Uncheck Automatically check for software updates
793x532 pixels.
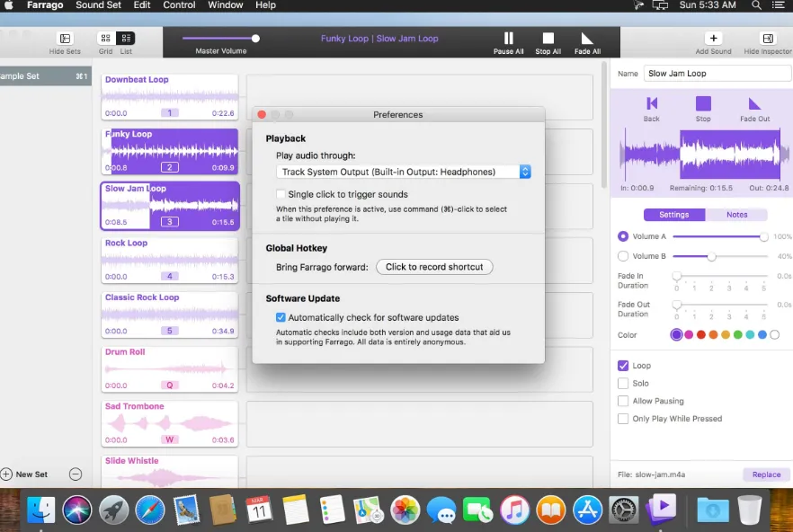pyautogui.click(x=281, y=317)
